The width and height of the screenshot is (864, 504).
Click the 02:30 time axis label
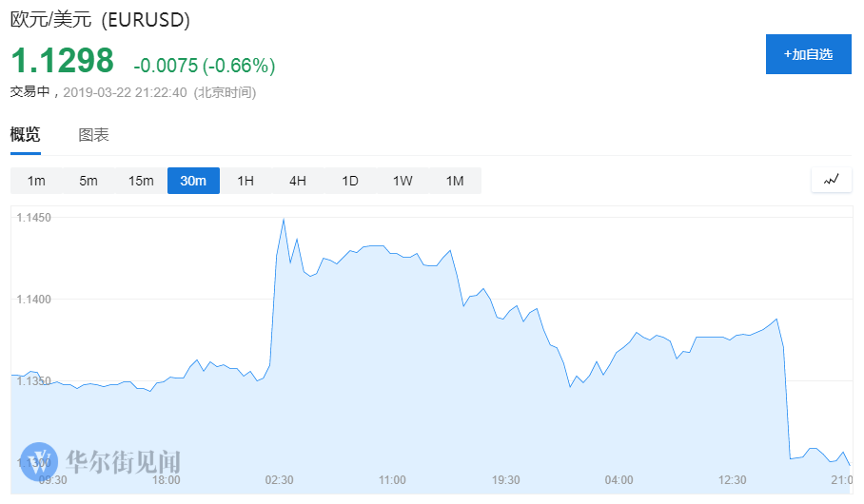point(279,480)
